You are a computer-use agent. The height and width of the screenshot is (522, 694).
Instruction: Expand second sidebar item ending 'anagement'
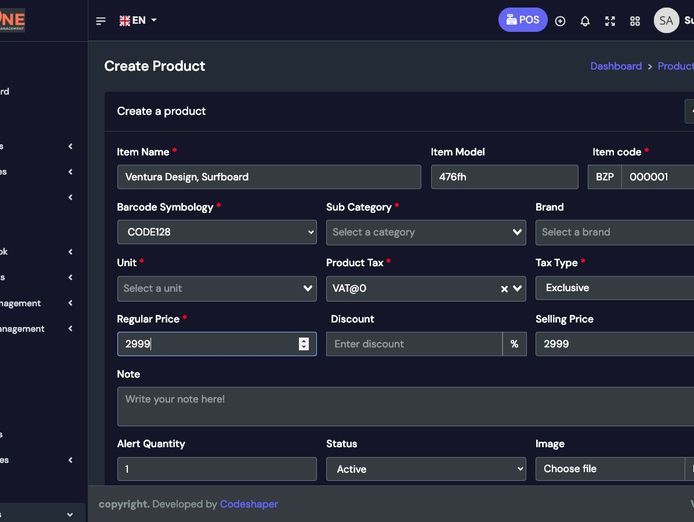tap(36, 329)
